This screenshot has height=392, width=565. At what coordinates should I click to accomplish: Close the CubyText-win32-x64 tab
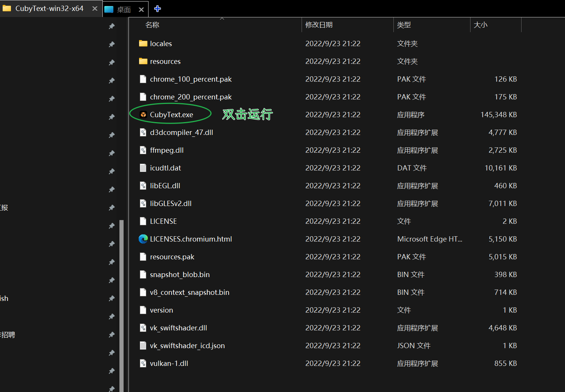pyautogui.click(x=95, y=8)
